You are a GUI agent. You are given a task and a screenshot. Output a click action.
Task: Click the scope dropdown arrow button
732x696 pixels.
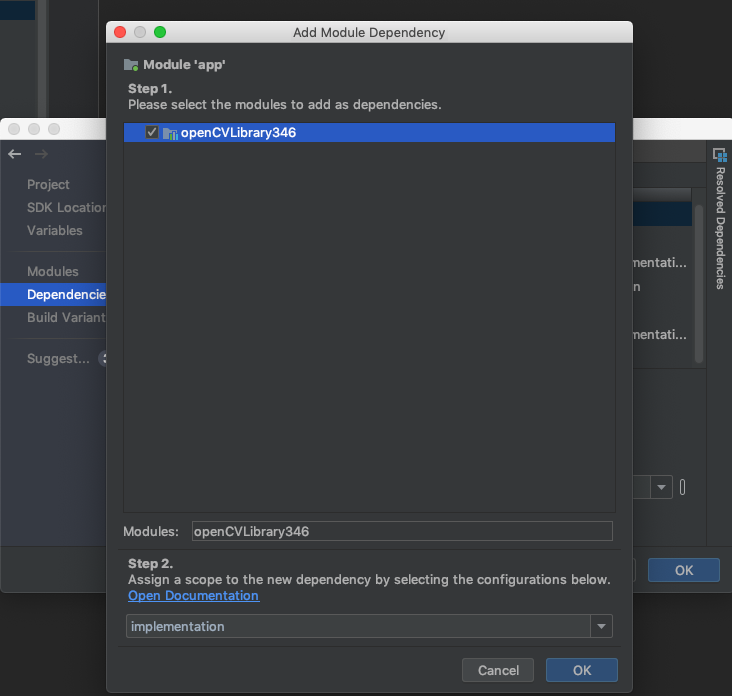pos(601,626)
